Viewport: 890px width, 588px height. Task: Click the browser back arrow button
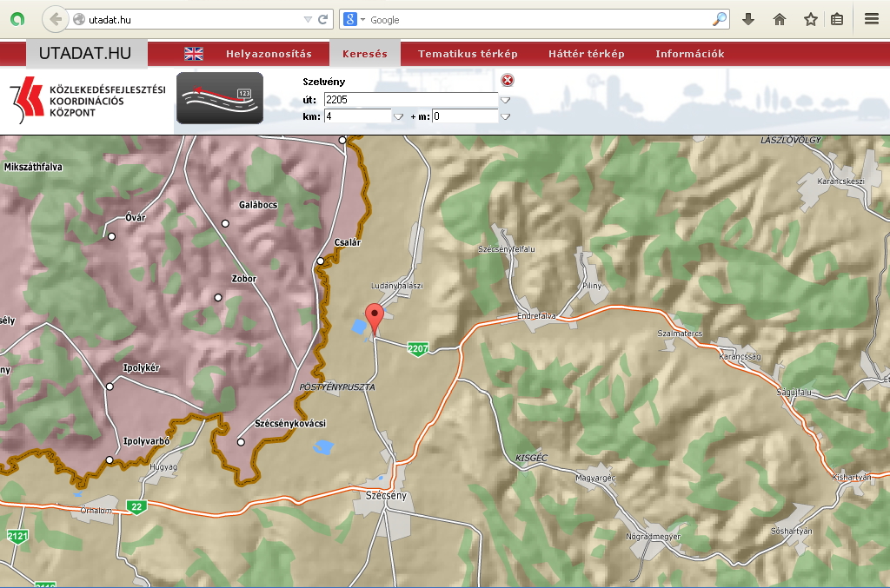coord(55,18)
